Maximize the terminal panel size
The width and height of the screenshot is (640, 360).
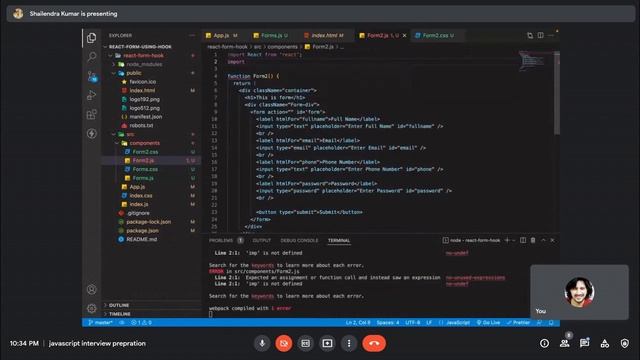(543, 240)
